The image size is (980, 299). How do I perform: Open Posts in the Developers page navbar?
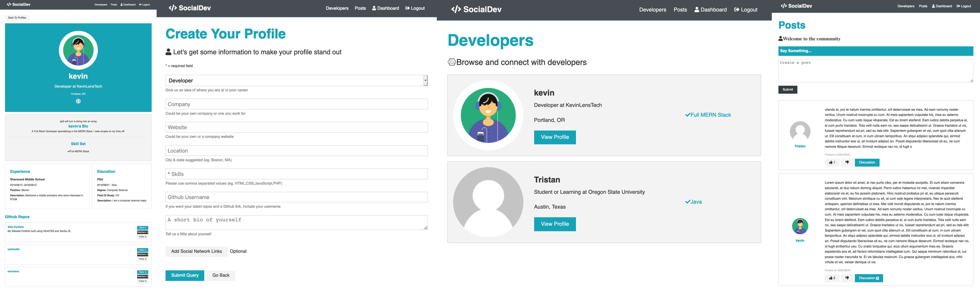(x=680, y=10)
